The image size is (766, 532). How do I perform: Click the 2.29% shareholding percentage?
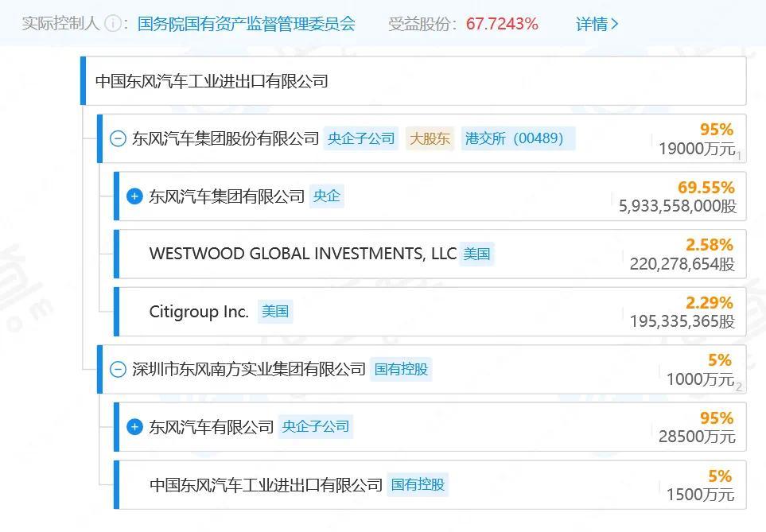[x=710, y=302]
